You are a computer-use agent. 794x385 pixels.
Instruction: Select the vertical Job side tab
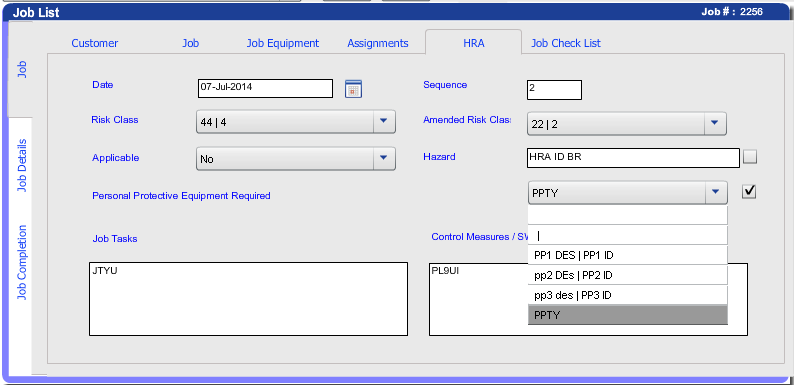tap(21, 69)
